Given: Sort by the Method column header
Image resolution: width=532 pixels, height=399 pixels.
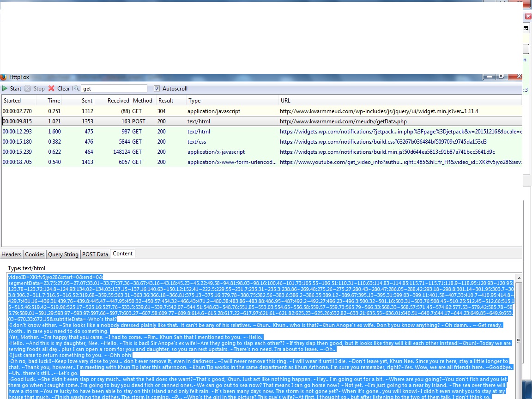Looking at the screenshot, I should coord(144,100).
